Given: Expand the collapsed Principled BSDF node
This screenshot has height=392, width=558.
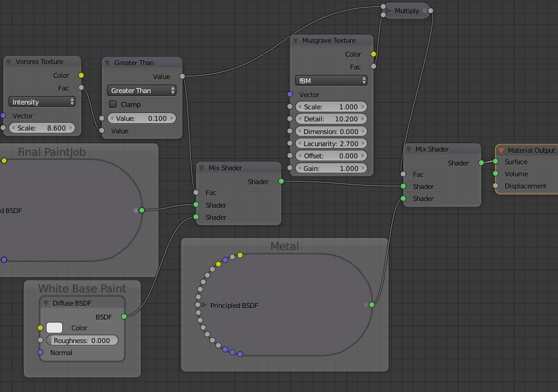Looking at the screenshot, I should pyautogui.click(x=204, y=305).
